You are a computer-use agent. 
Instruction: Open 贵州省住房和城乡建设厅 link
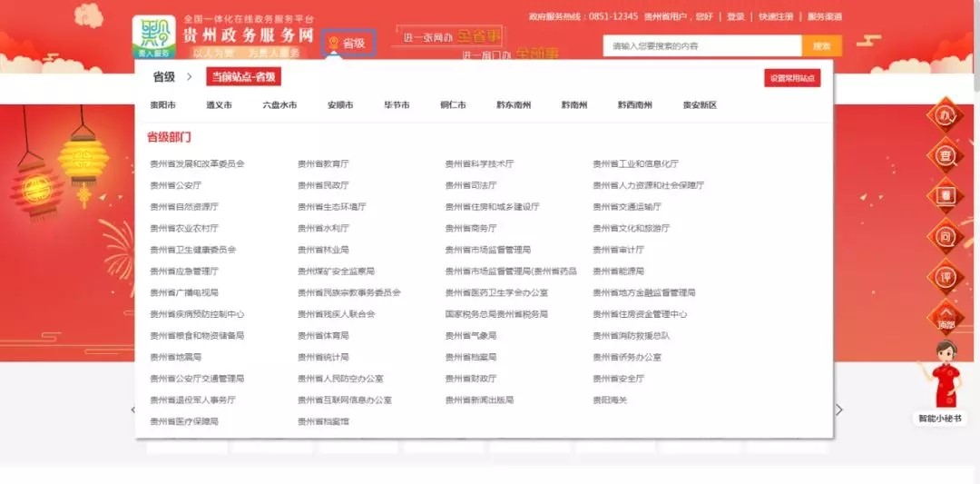click(x=492, y=206)
